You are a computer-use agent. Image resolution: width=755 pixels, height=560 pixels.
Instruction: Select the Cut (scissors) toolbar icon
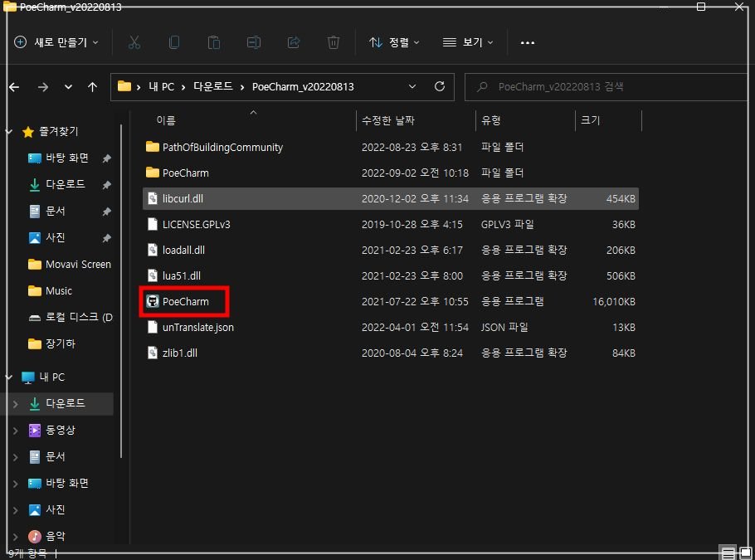point(134,42)
